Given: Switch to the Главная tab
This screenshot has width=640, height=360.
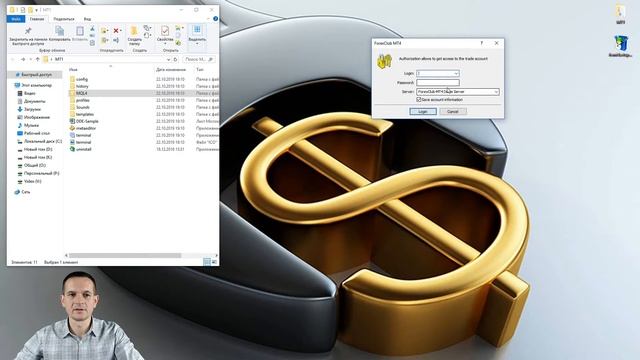Looking at the screenshot, I should coord(37,19).
